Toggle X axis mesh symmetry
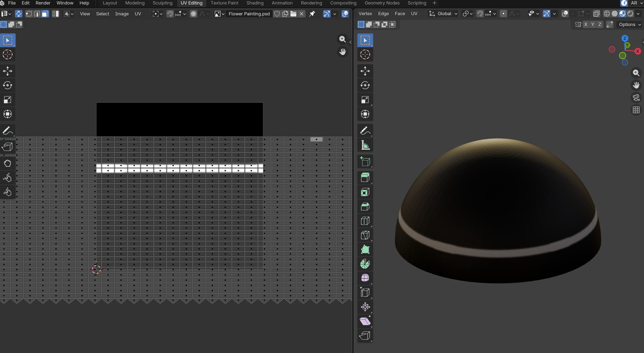644x353 pixels. click(586, 25)
